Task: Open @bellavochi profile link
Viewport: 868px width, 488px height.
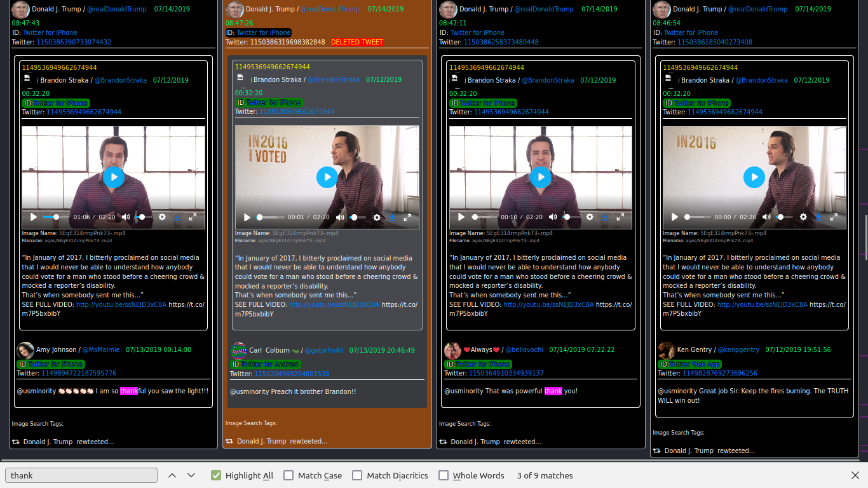Action: pos(524,349)
